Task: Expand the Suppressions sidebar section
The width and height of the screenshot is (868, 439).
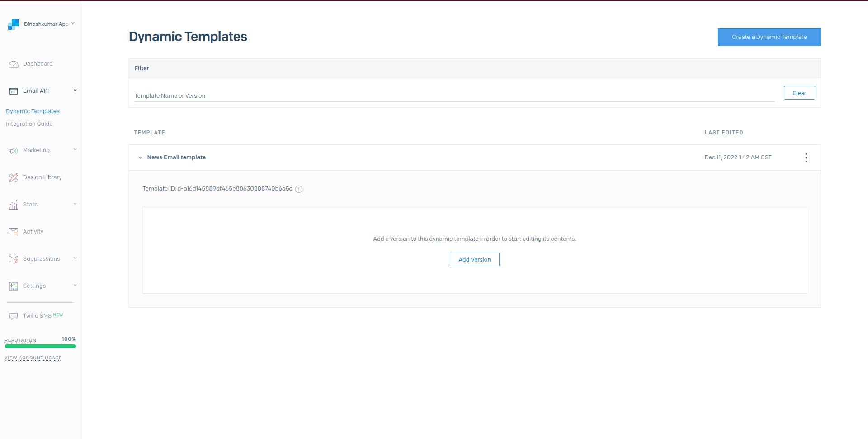Action: [x=75, y=258]
